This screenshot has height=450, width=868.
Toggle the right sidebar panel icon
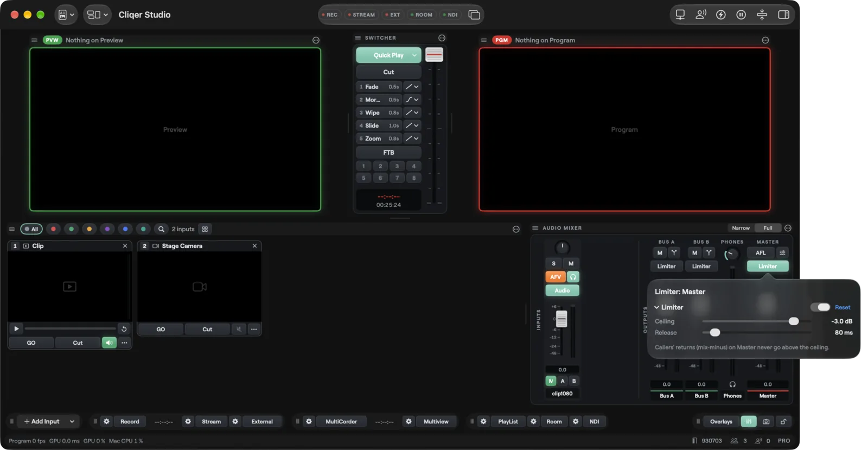point(783,15)
